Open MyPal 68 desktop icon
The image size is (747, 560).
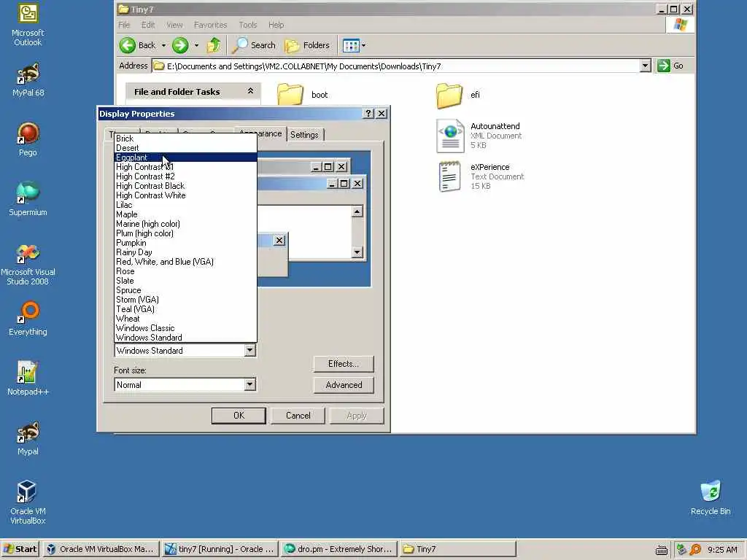coord(28,80)
